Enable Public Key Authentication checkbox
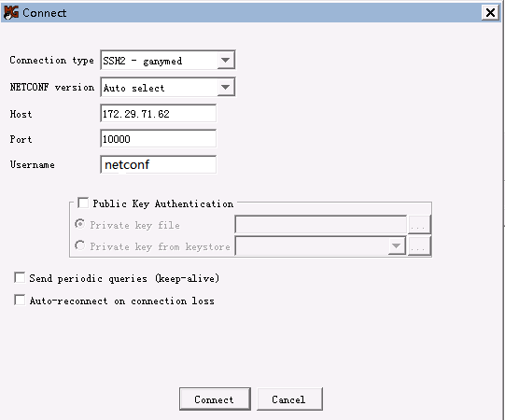The height and width of the screenshot is (420, 505). click(83, 203)
